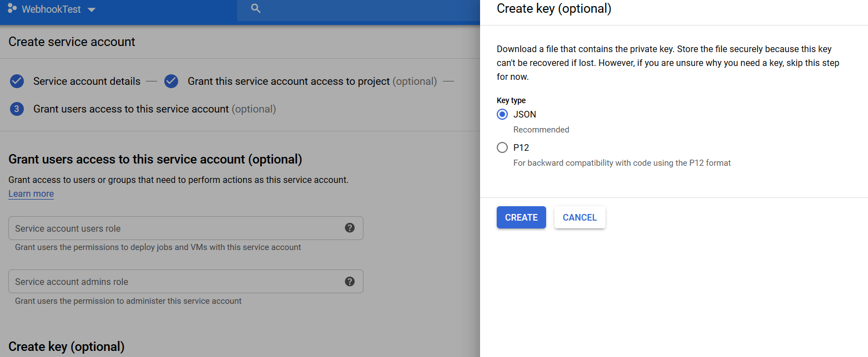The height and width of the screenshot is (357, 868).
Task: Click the search magnifier icon
Action: pos(256,8)
